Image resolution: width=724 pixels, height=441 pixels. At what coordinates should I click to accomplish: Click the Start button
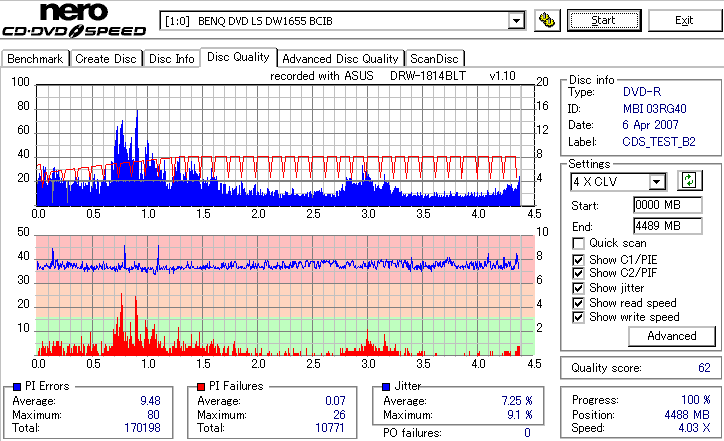pyautogui.click(x=604, y=20)
